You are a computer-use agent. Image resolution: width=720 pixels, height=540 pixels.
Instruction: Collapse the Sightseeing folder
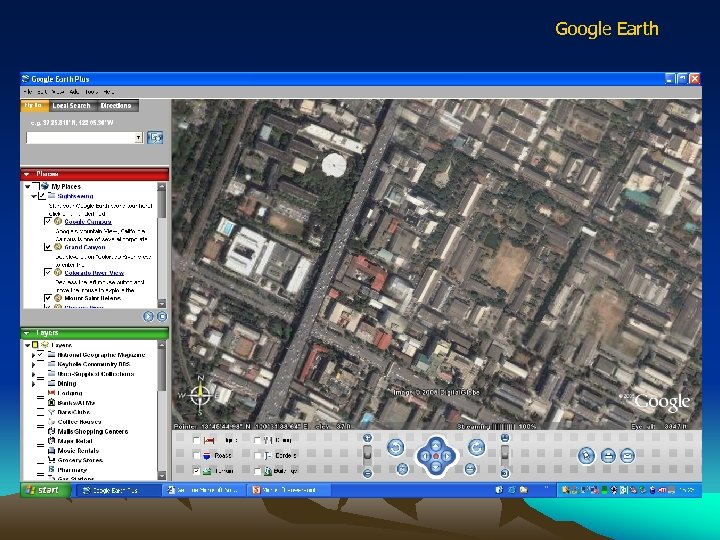click(34, 196)
